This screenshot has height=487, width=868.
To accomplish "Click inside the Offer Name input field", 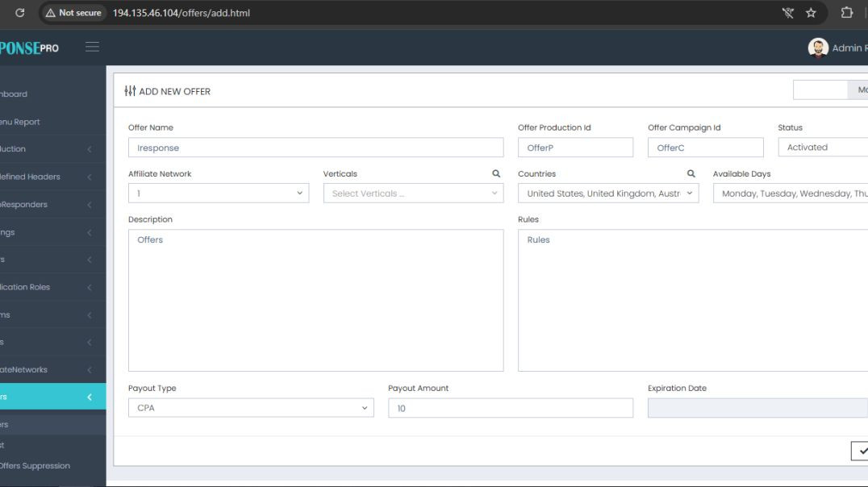I will [x=315, y=147].
